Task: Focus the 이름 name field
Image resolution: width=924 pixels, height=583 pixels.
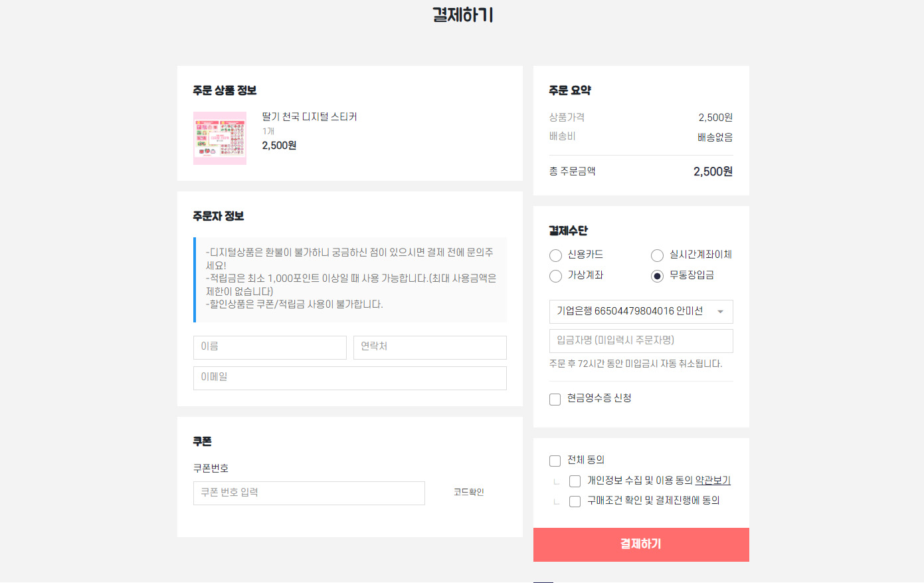Action: coord(270,347)
